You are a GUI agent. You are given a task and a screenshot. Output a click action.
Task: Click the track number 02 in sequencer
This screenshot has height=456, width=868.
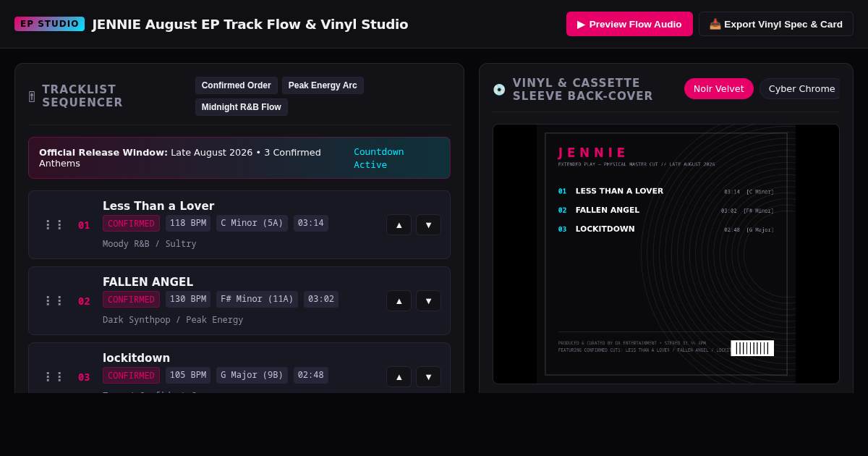84,301
